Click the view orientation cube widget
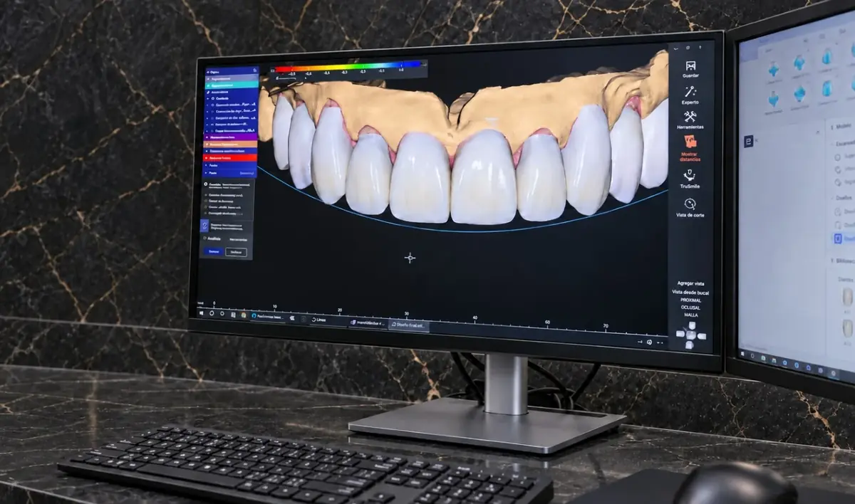This screenshot has width=855, height=504. [691, 336]
